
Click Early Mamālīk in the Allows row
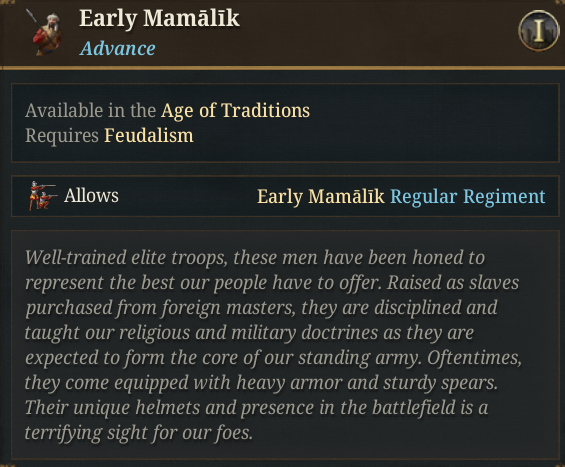pos(321,197)
